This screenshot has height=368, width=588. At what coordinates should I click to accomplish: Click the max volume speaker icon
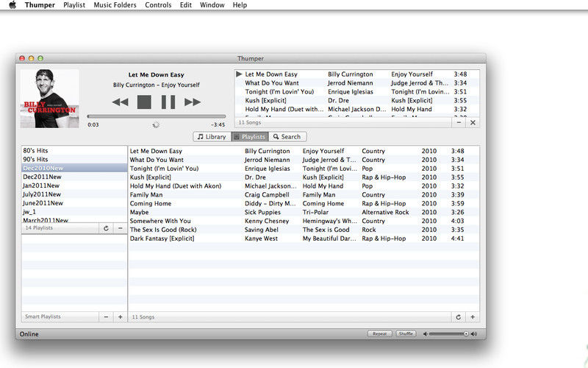pos(474,334)
